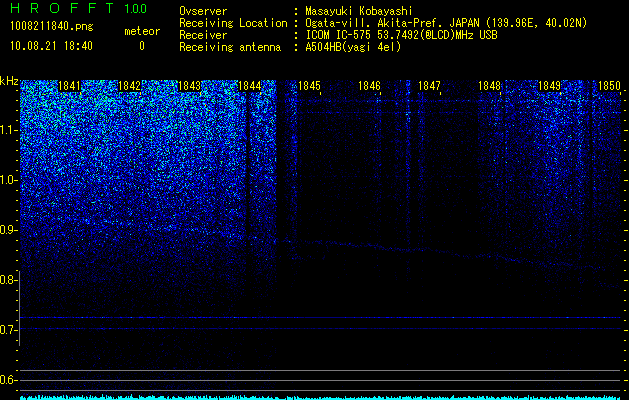Click the 1844 time marker

click(x=250, y=86)
